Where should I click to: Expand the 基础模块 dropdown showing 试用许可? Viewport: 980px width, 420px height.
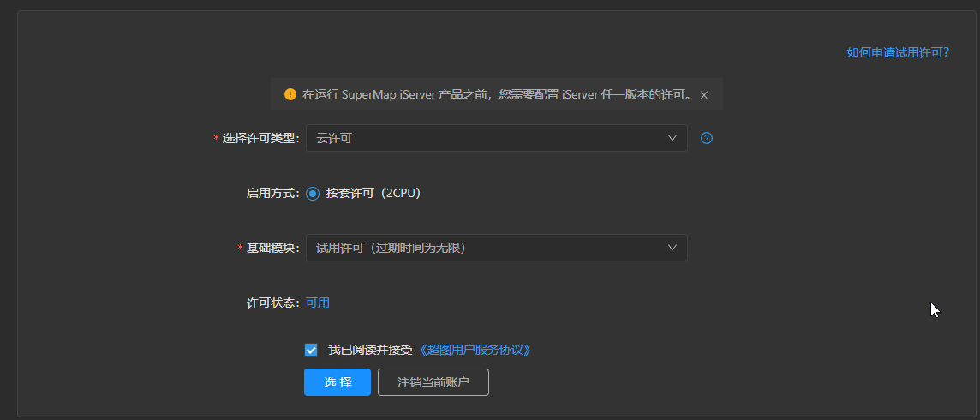[496, 248]
